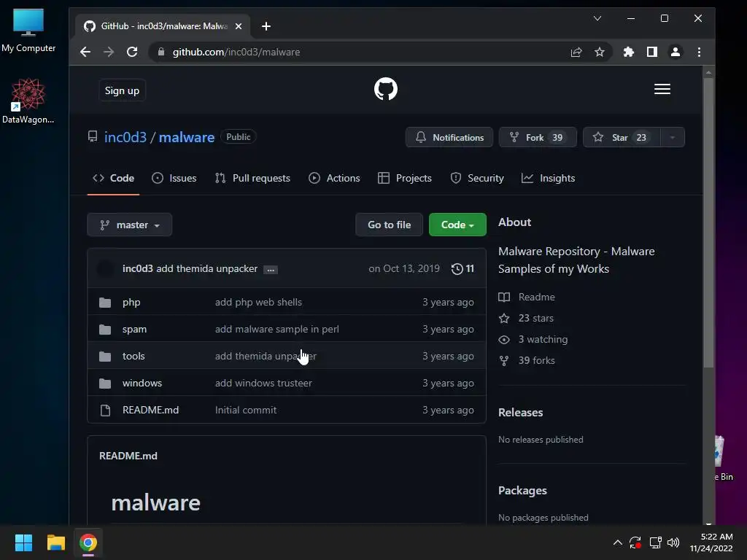Open the Projects tab
747x560 pixels.
(404, 178)
